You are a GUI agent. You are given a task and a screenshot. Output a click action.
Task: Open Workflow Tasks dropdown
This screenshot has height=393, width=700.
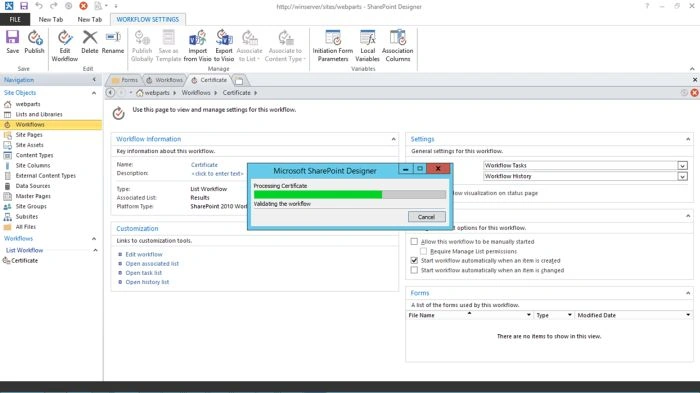pos(682,165)
